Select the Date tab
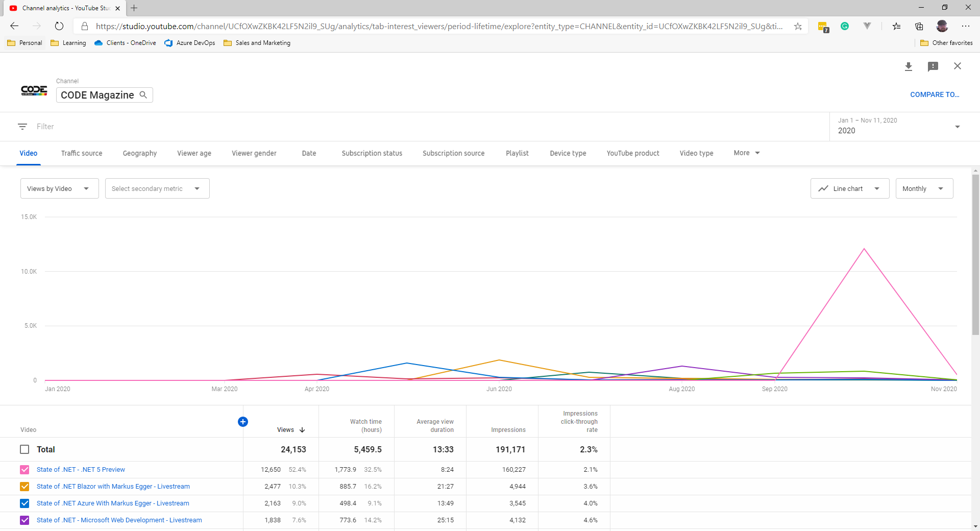 pyautogui.click(x=309, y=153)
